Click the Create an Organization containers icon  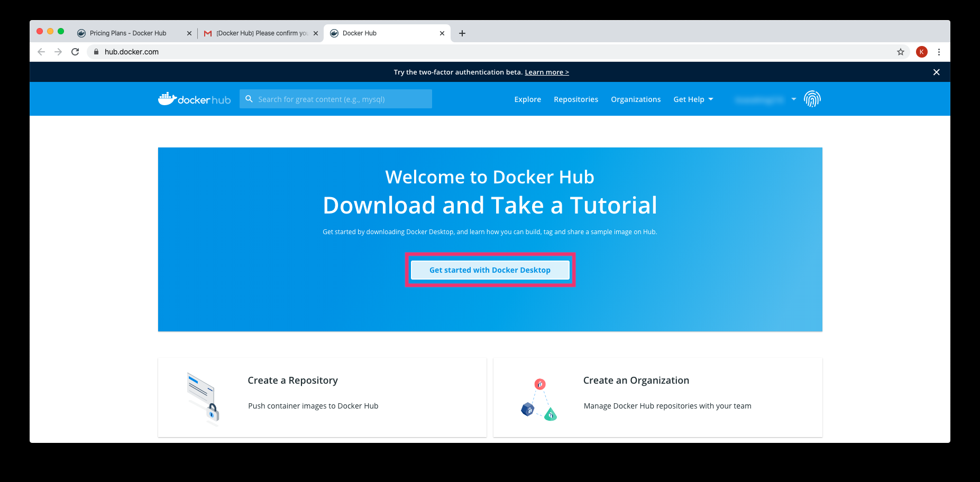[539, 399]
